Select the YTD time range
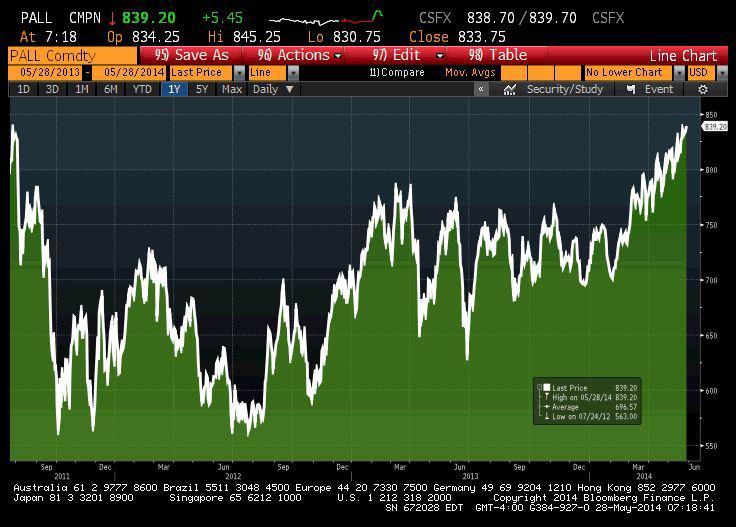This screenshot has height=527, width=736. click(142, 89)
